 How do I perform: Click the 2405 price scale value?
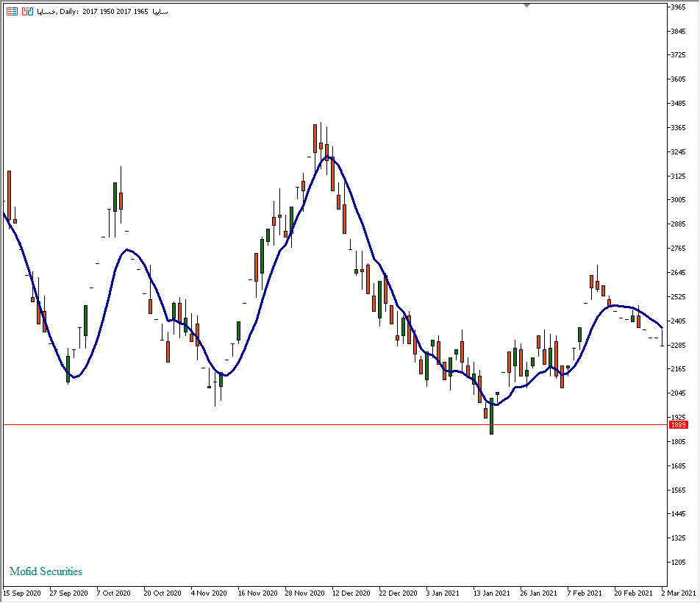click(x=678, y=321)
